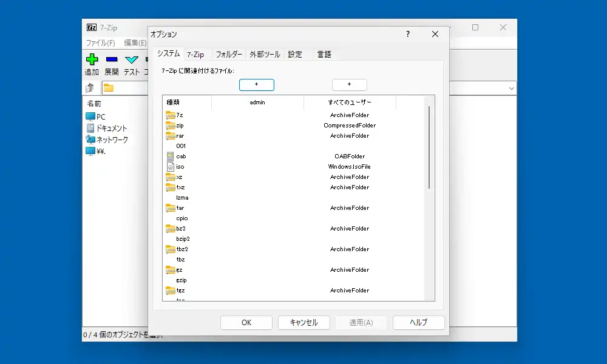
Task: Click the question mark help button in dialog
Action: point(408,35)
